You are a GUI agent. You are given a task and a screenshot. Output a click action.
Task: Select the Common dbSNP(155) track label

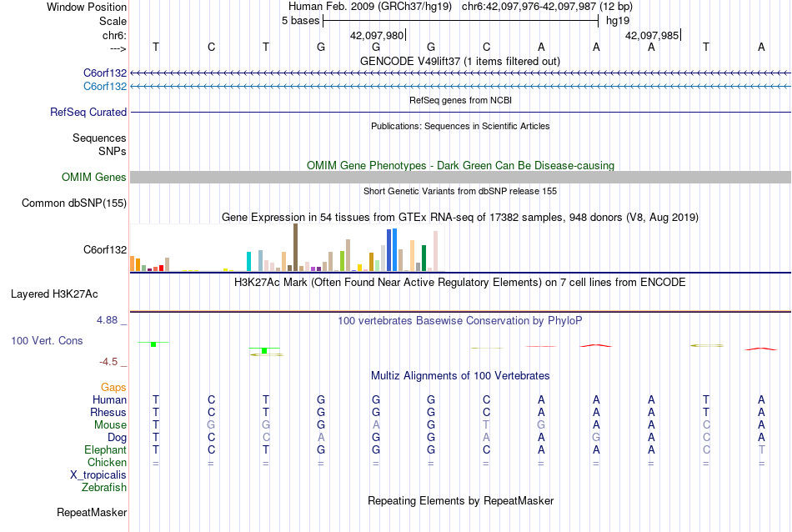pos(73,203)
